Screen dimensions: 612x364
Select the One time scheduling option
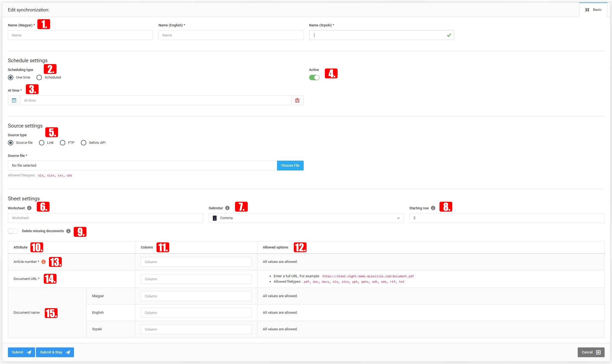pos(11,77)
